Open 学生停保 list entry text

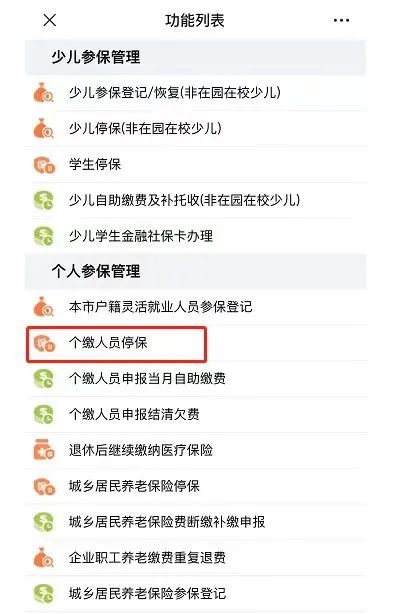pos(95,164)
